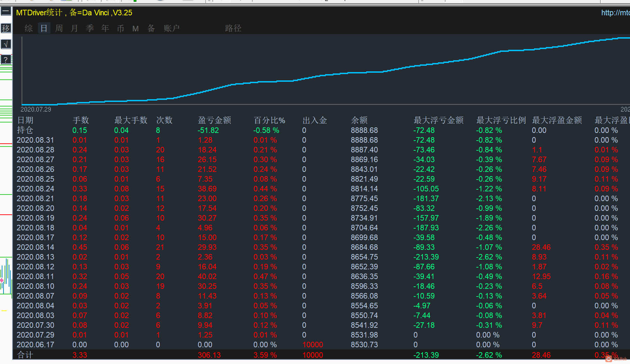Image resolution: width=630 pixels, height=364 pixels.
Task: Click the 28.46 floating profit in 2020.08.14 row
Action: coord(541,247)
